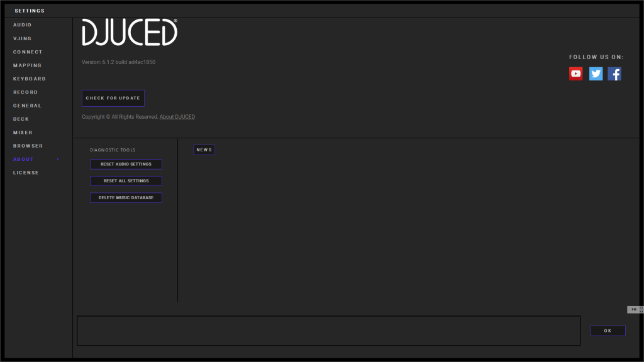
Task: Go to VJing settings
Action: pyautogui.click(x=23, y=39)
